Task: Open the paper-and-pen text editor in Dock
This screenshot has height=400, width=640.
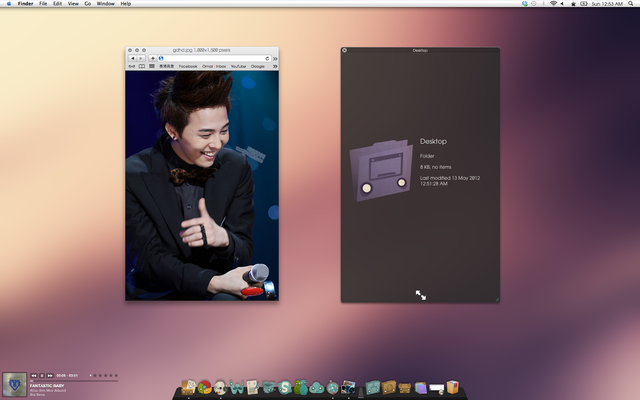Action: click(x=252, y=387)
